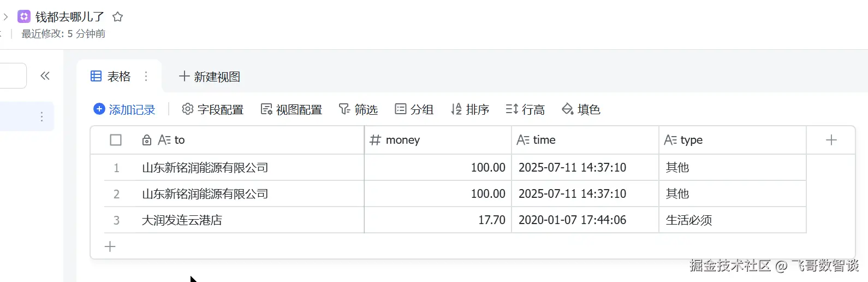Screen dimensions: 868x282
Task: Add a new column with plus icon
Action: (831, 140)
